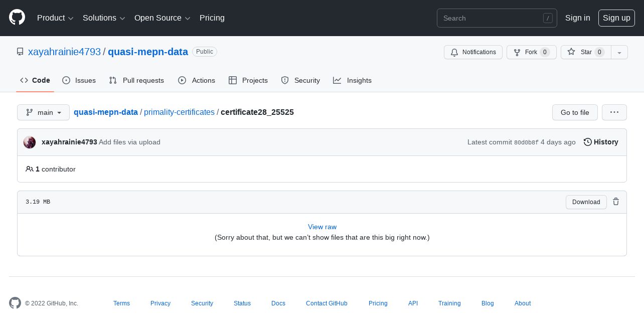Open API footer link
The image size is (644, 334).
[x=413, y=303]
